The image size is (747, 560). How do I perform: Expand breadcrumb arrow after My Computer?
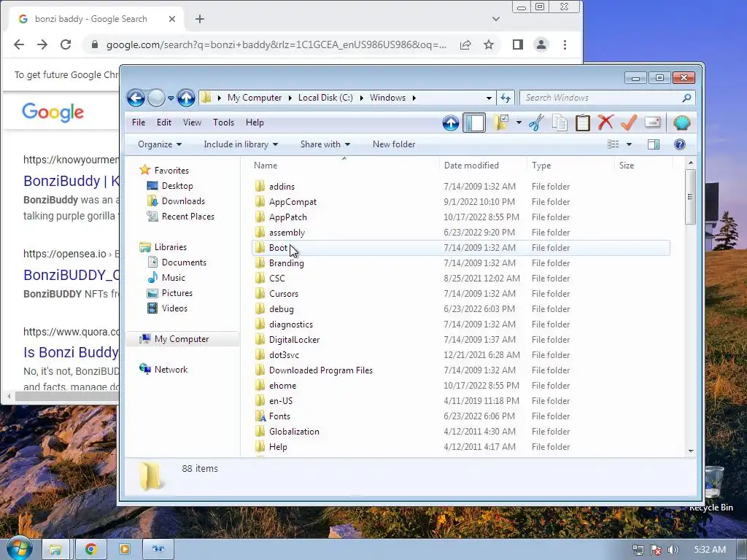(290, 98)
